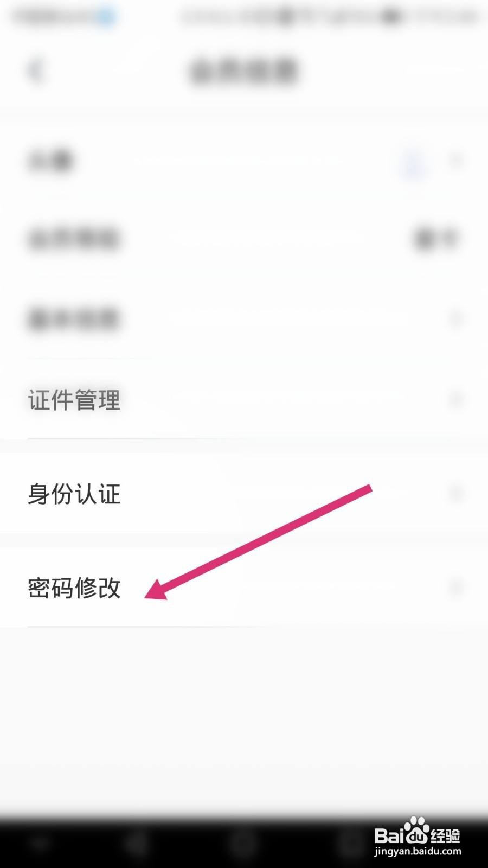Viewport: 488px width, 868px height.
Task: Expand the chevron beside 身份认证
Action: pyautogui.click(x=457, y=494)
